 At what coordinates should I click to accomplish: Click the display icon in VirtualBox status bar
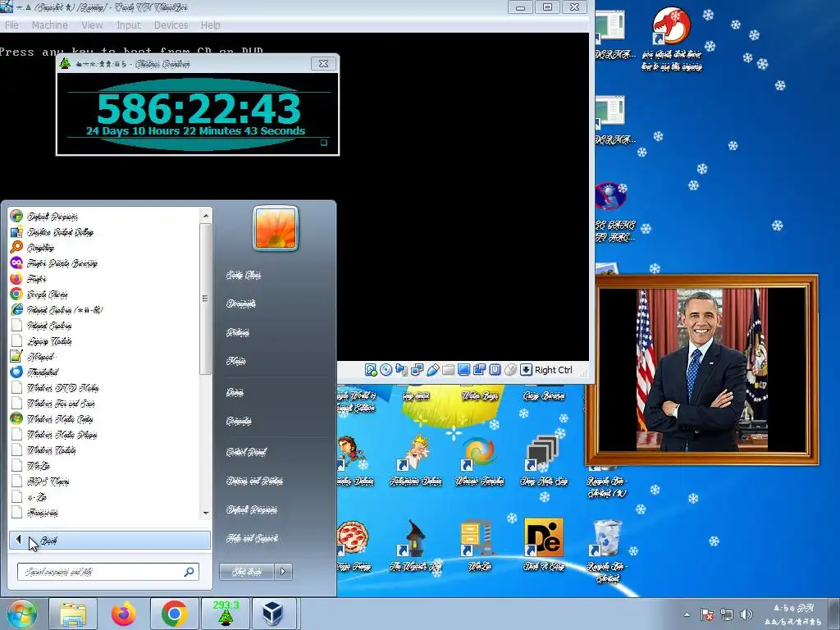[x=464, y=370]
